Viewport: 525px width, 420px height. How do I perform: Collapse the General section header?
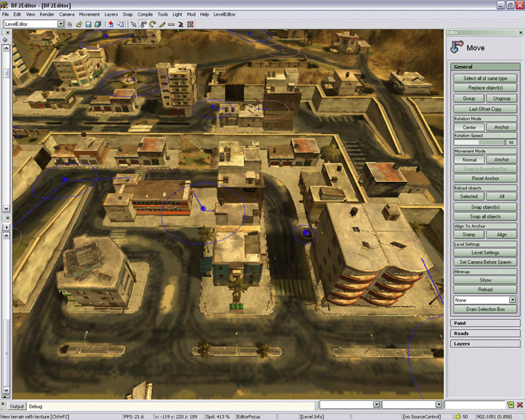point(485,67)
